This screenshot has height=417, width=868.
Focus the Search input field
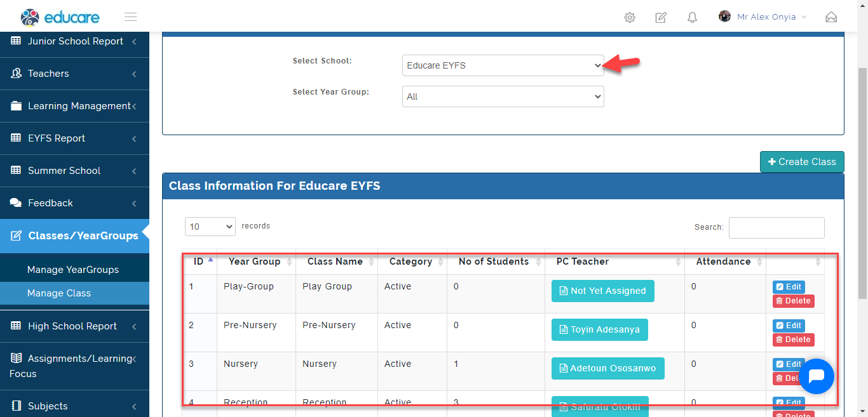point(776,227)
